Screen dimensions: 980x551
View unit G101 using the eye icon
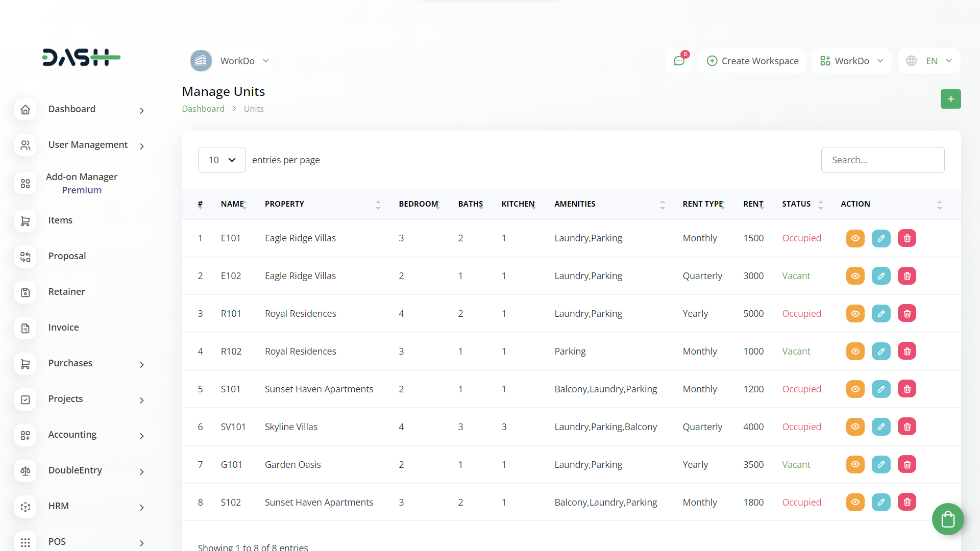point(855,465)
